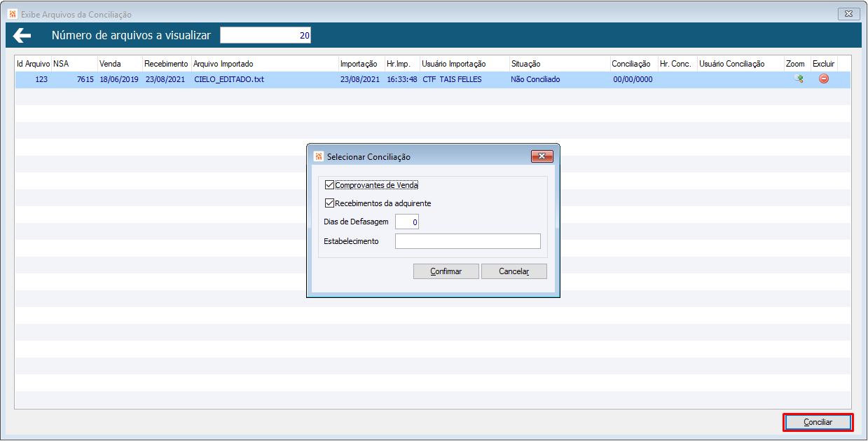Click the Conciliar button
The height and width of the screenshot is (441, 868).
click(x=818, y=423)
